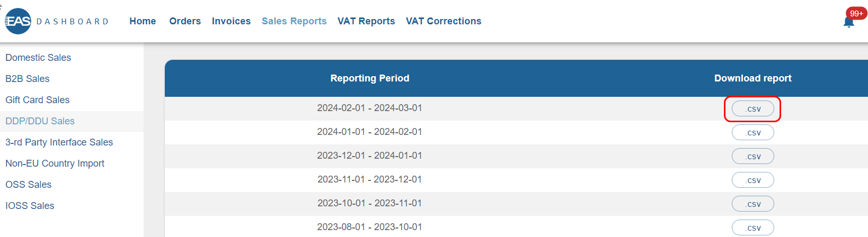Open VAT Reports
This screenshot has width=868, height=237.
click(366, 21)
